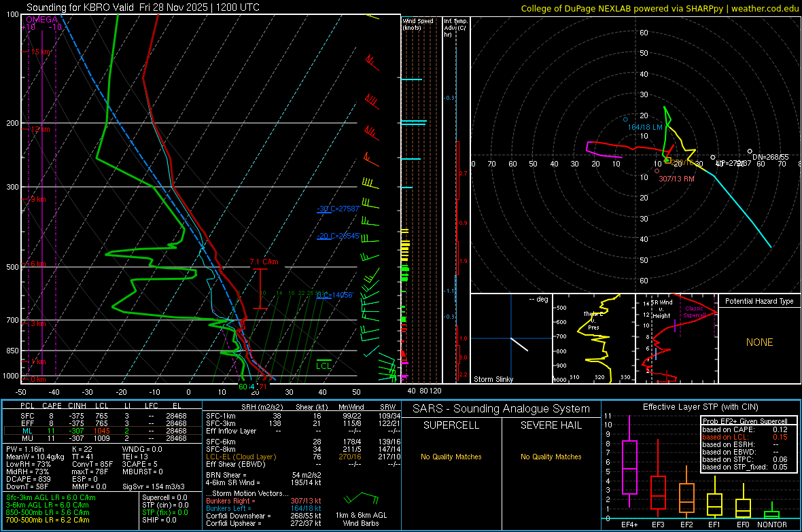Click the SigSvr = 154 m3/s3 value

pyautogui.click(x=154, y=486)
